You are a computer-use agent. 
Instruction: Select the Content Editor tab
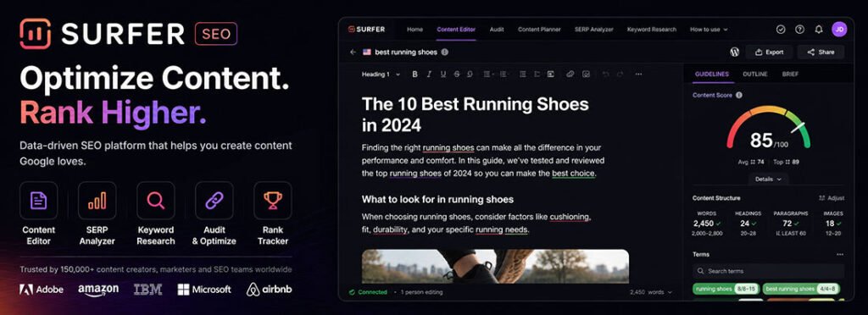pos(456,30)
